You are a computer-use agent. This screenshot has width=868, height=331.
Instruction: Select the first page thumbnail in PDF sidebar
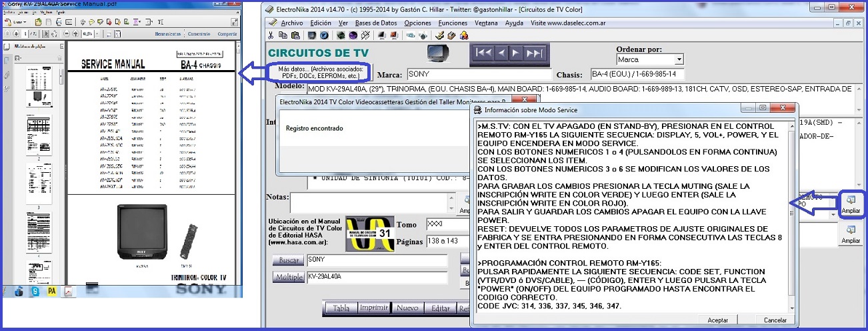click(39, 86)
